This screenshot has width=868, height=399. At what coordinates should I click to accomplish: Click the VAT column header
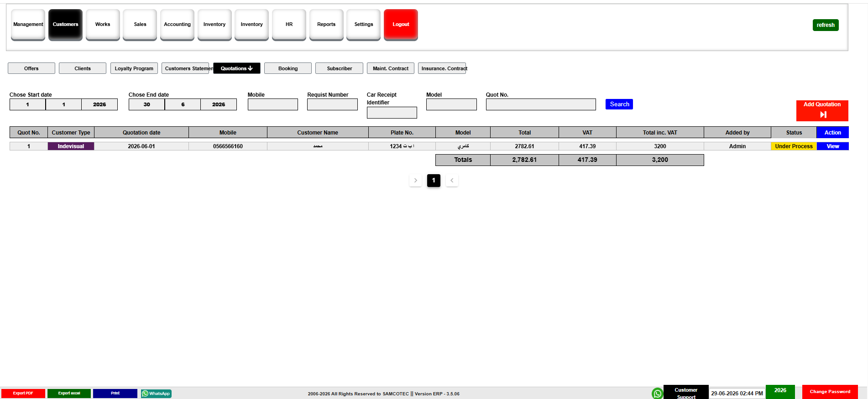click(x=587, y=133)
